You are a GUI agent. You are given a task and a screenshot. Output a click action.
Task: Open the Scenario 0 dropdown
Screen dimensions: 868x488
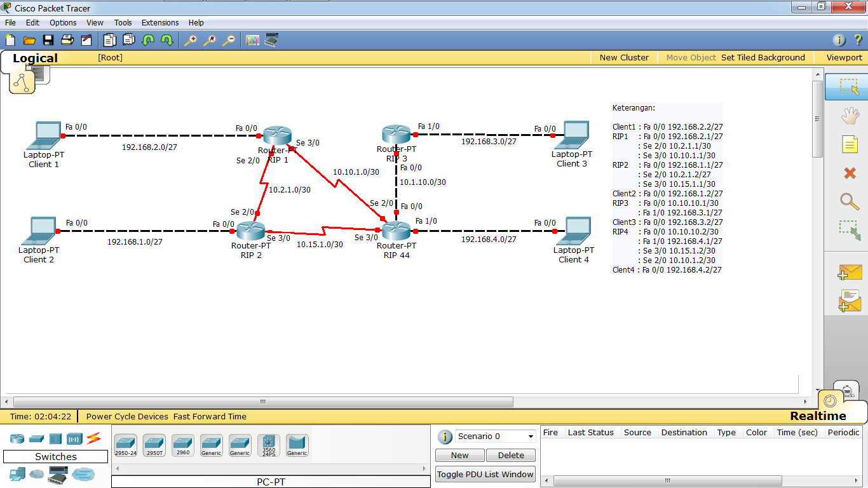494,436
